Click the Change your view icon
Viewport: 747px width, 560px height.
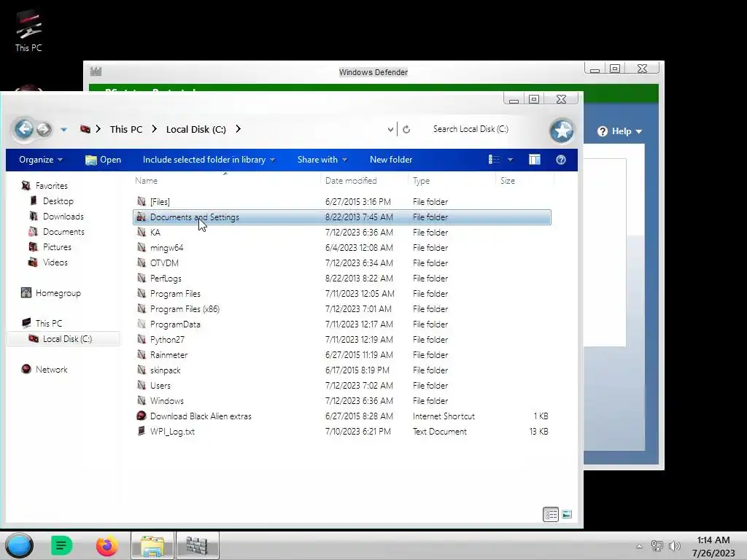495,160
